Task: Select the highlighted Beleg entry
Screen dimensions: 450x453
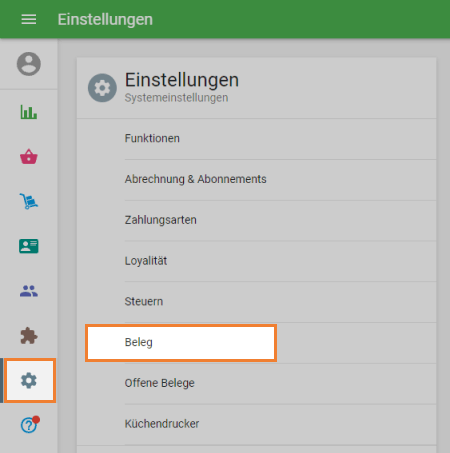Action: pos(181,343)
